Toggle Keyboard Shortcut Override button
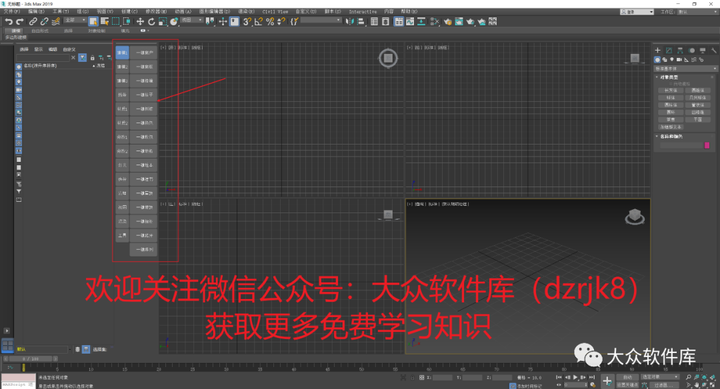The width and height of the screenshot is (720, 389). click(x=234, y=21)
